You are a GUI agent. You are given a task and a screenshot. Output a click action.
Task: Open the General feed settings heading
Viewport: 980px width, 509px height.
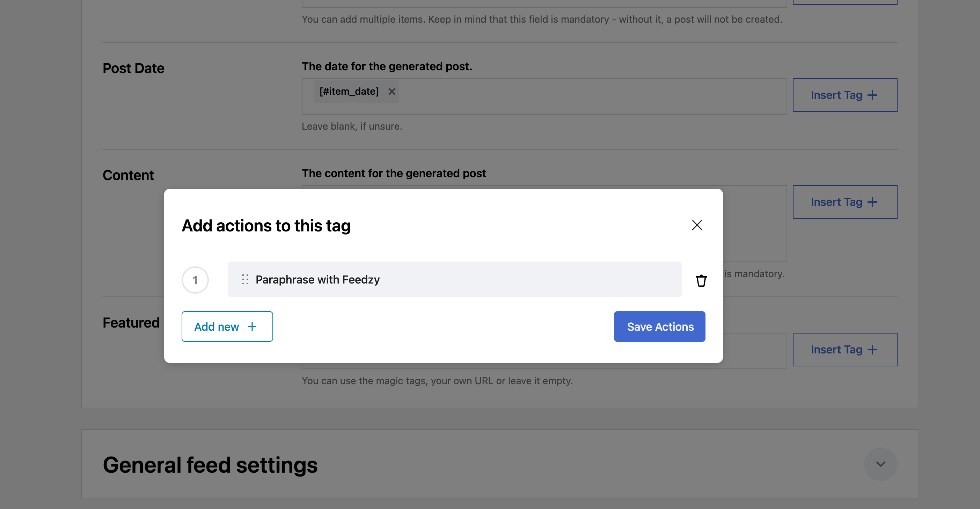210,465
